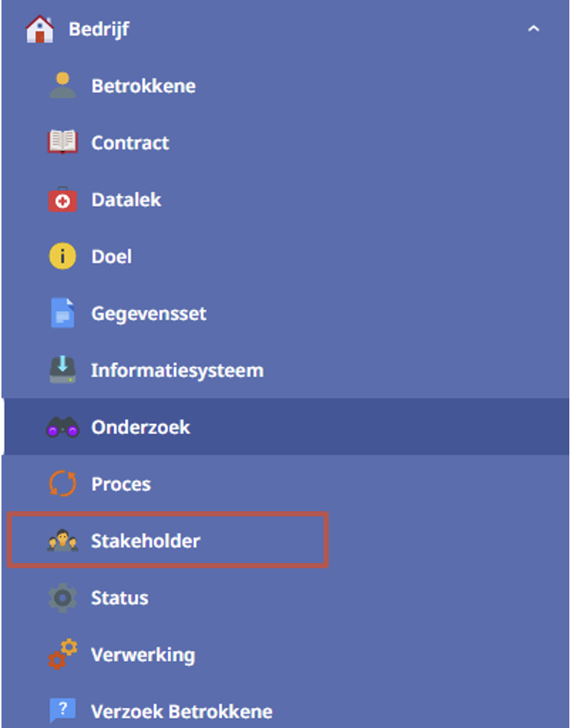Collapse the Bedrijf section chevron
Viewport: 576px width, 728px height.
534,29
